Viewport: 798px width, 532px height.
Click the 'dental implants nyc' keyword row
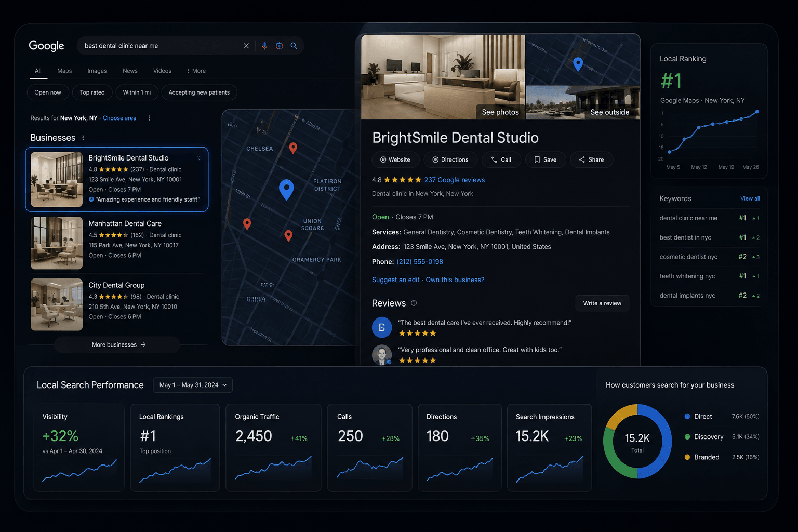(x=709, y=296)
